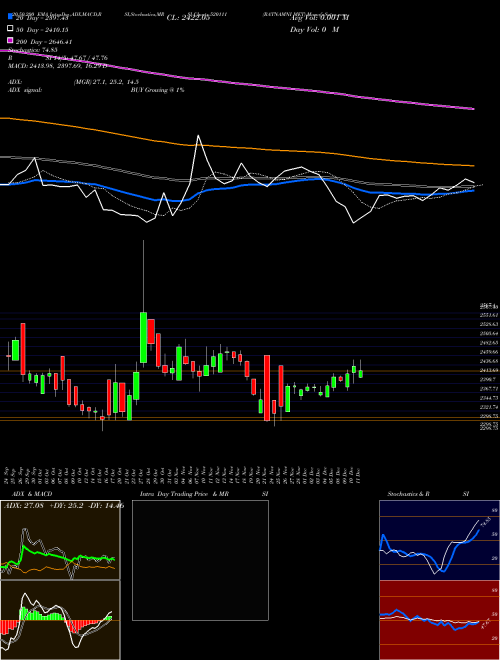Click the 'CL: 2422.05' closing price label
Screen dimensions: 500x660
click(x=188, y=18)
